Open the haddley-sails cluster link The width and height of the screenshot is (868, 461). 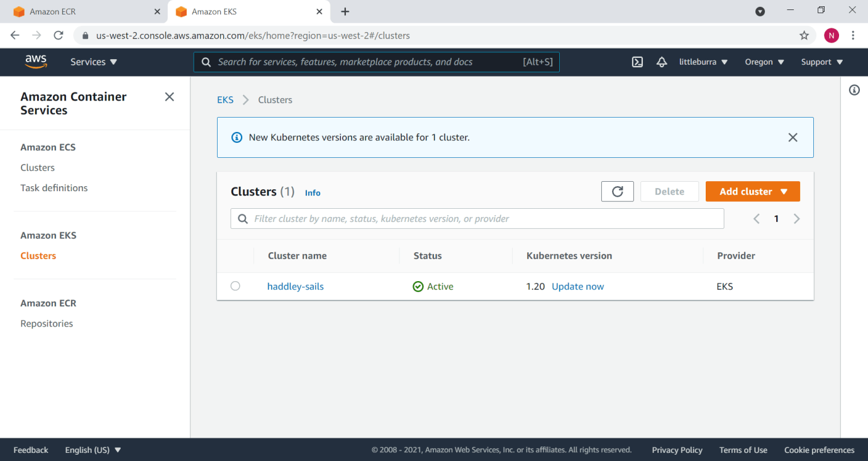click(x=296, y=287)
